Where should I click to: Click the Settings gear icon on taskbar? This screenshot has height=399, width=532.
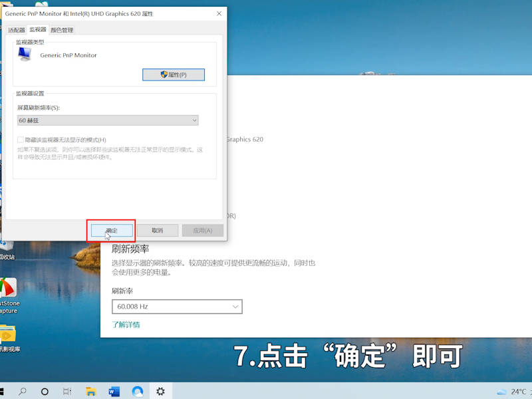click(160, 392)
